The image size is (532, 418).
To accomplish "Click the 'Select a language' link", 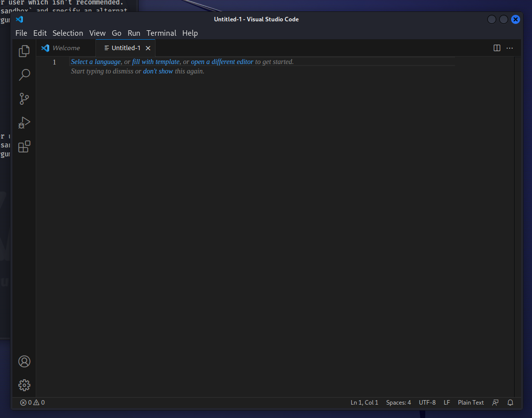I will pyautogui.click(x=95, y=62).
